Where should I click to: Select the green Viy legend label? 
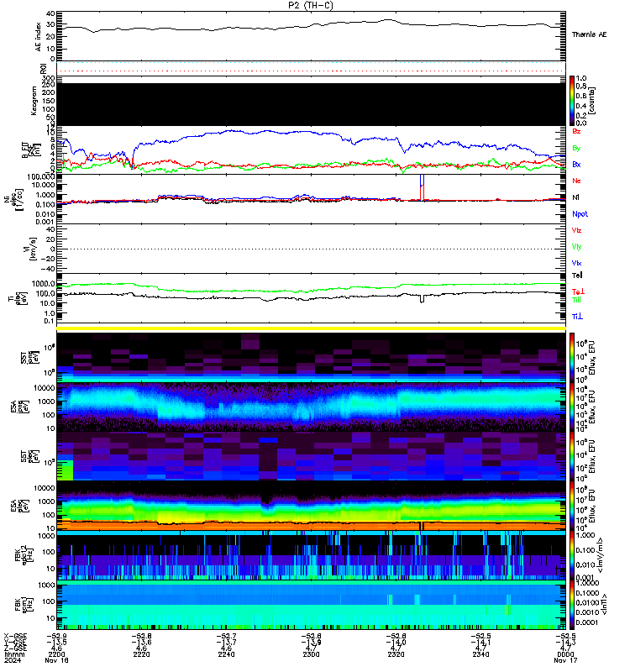coord(576,247)
